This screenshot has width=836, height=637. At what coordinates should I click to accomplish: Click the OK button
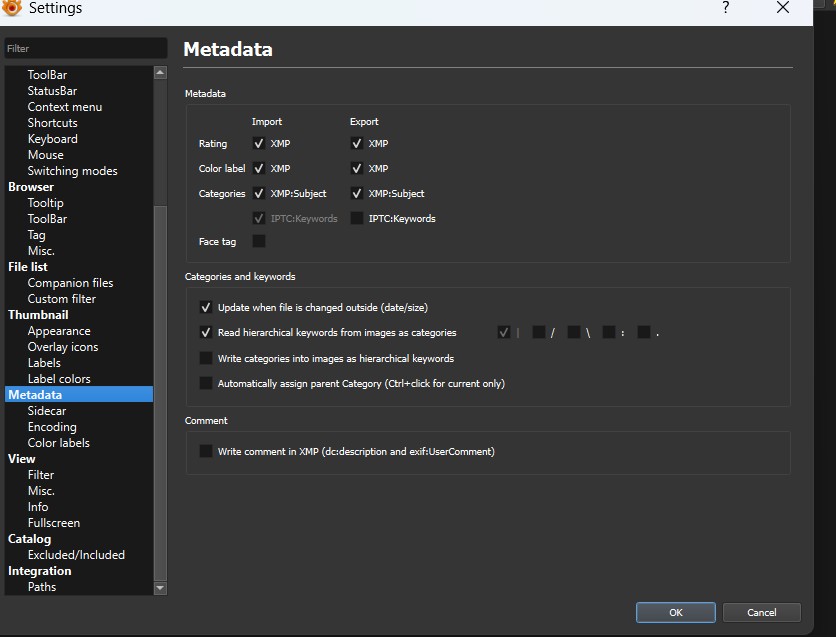pos(675,612)
